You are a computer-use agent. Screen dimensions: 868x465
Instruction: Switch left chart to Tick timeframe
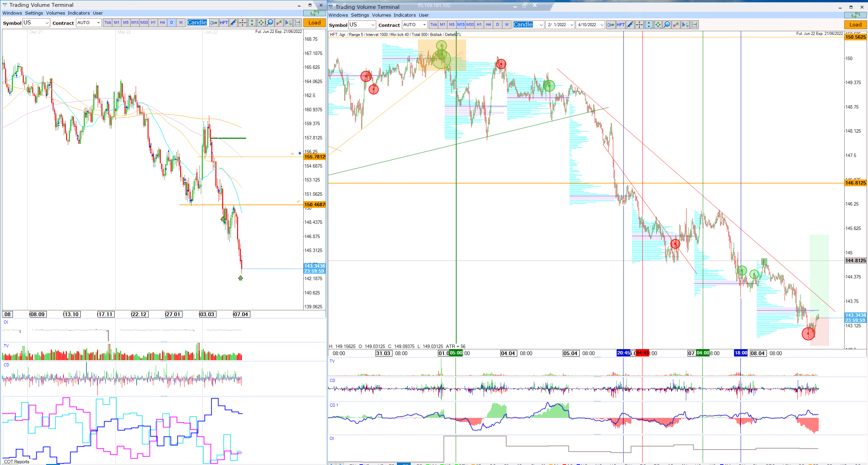108,23
